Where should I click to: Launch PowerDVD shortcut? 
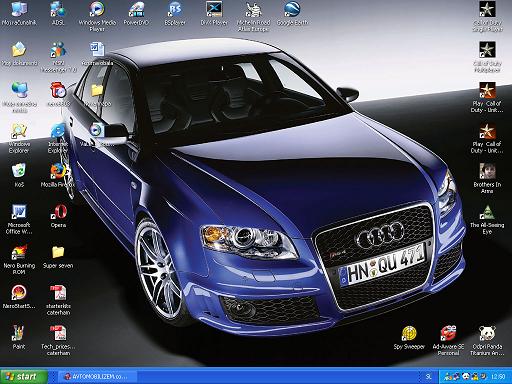point(136,14)
